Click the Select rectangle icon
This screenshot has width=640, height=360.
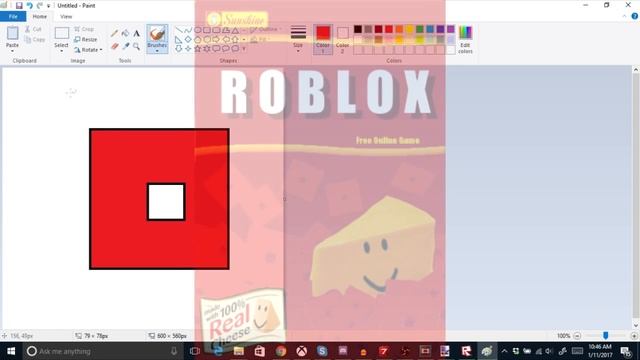coord(62,33)
